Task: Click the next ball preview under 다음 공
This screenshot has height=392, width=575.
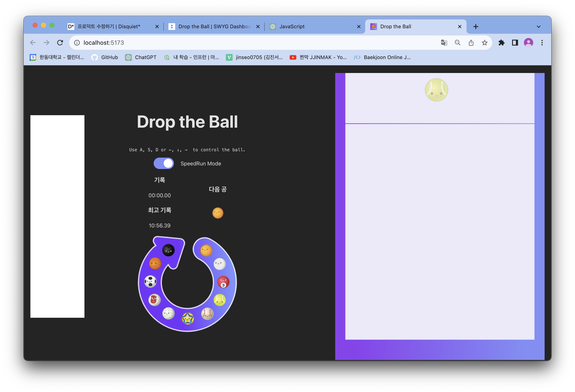Action: [218, 213]
